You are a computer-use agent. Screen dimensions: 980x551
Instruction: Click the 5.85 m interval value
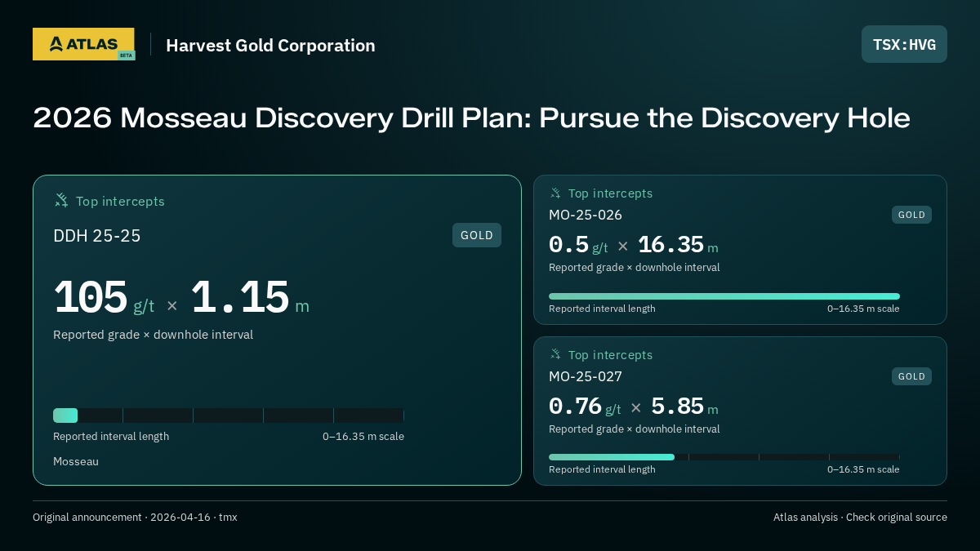click(x=684, y=407)
